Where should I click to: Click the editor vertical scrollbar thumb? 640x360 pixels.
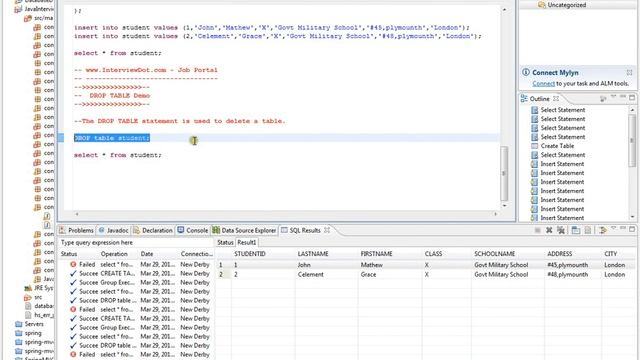coord(504,173)
